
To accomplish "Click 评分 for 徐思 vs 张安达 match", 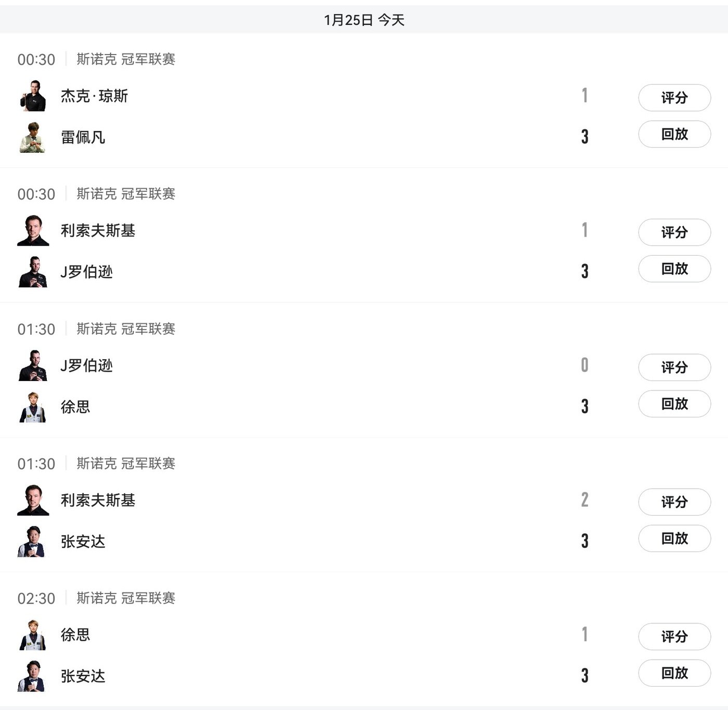I will [674, 637].
